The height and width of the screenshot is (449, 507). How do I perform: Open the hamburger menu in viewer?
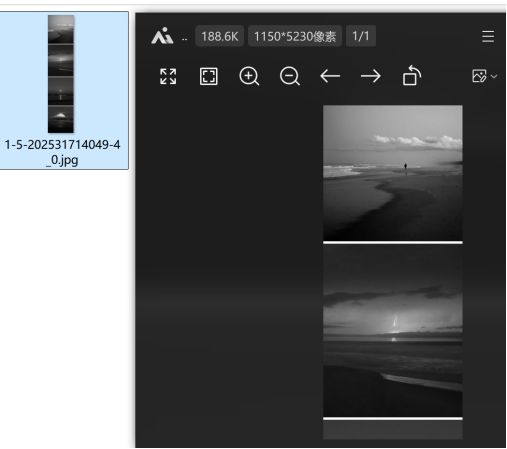tap(488, 36)
